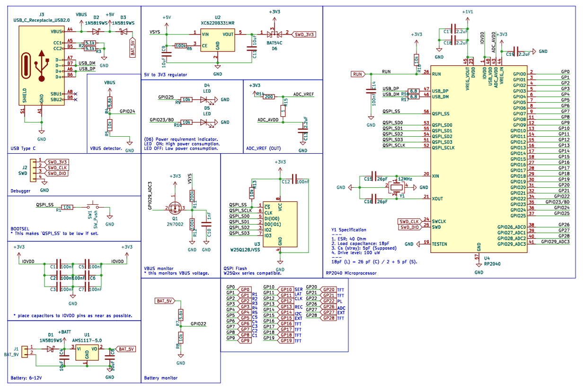Select the D6 BAT54C dual diode symbol

275,34
